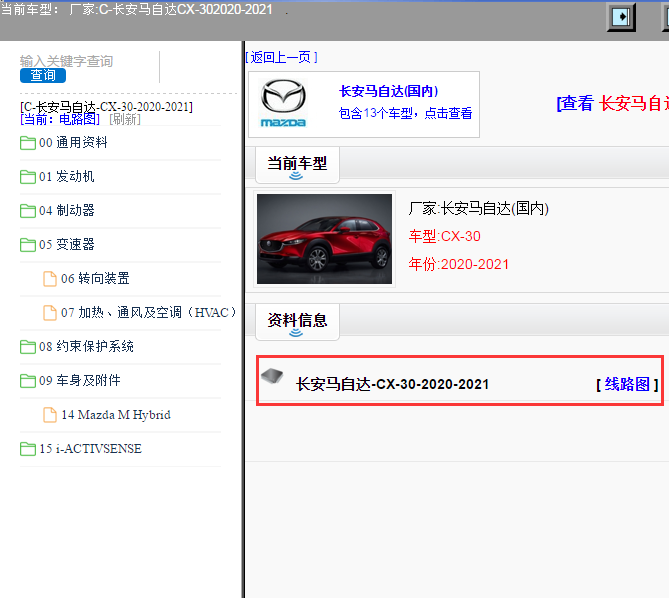This screenshot has height=598, width=669.
Task: Expand the 09 车身及附件 tree item
Action: coord(80,380)
